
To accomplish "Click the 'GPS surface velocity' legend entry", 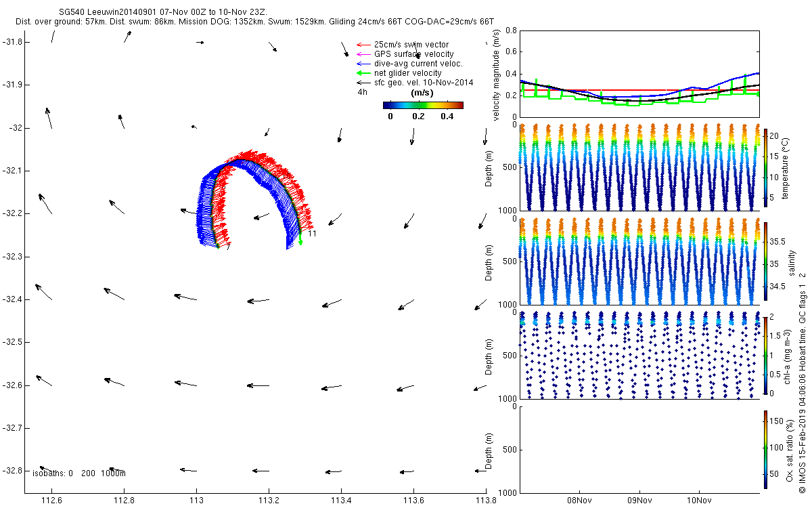I will coord(414,54).
